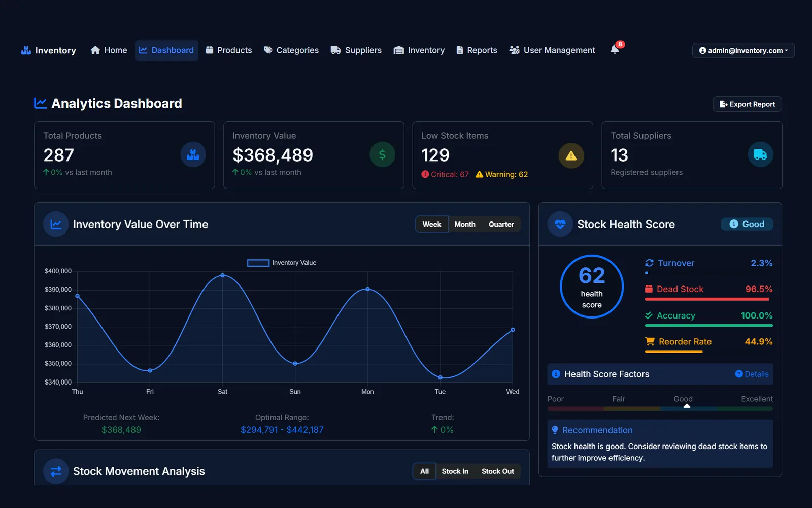This screenshot has width=812, height=508.
Task: Open the User Management text label
Action: tap(559, 50)
